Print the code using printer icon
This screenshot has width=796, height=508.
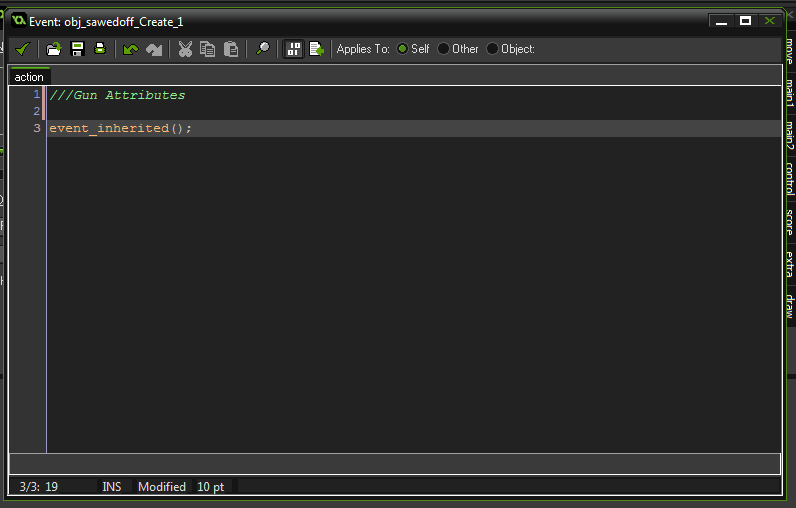click(100, 49)
